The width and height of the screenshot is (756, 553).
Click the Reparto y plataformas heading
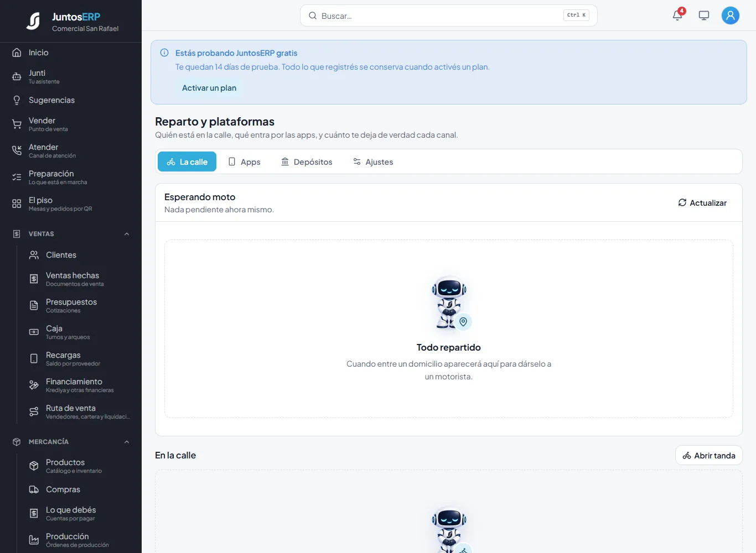tap(215, 122)
